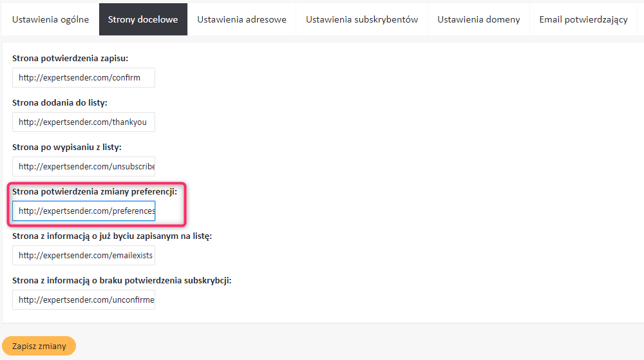Switch to Email potwierdzający tab
The width and height of the screenshot is (644, 360).
click(583, 19)
